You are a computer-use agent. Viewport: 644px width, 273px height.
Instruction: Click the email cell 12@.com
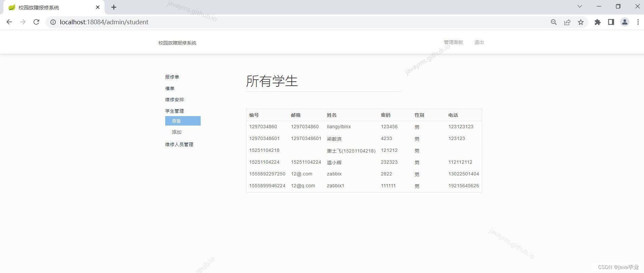[301, 174]
